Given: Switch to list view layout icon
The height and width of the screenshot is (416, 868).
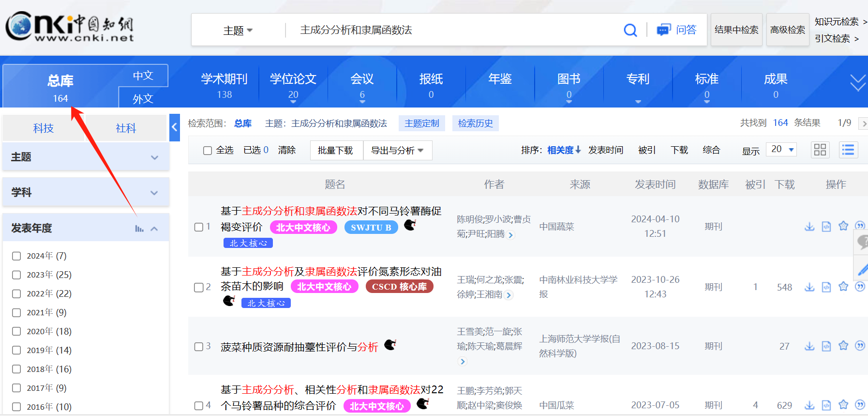Looking at the screenshot, I should 848,150.
